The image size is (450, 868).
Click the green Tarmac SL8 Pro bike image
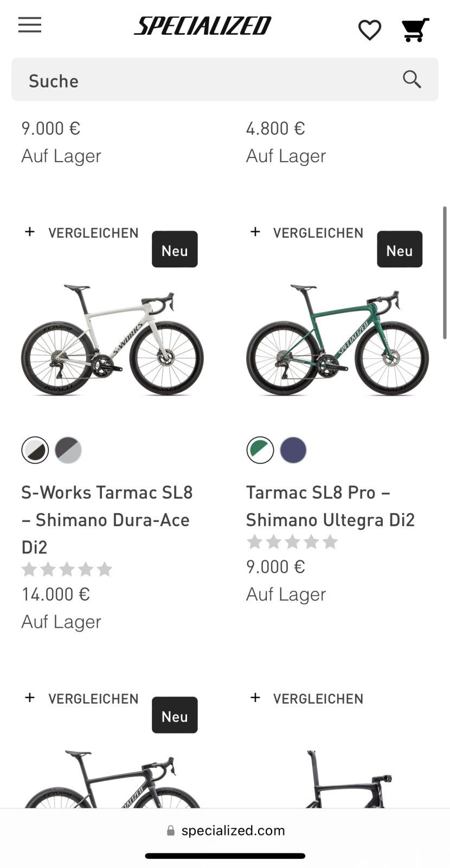click(337, 339)
